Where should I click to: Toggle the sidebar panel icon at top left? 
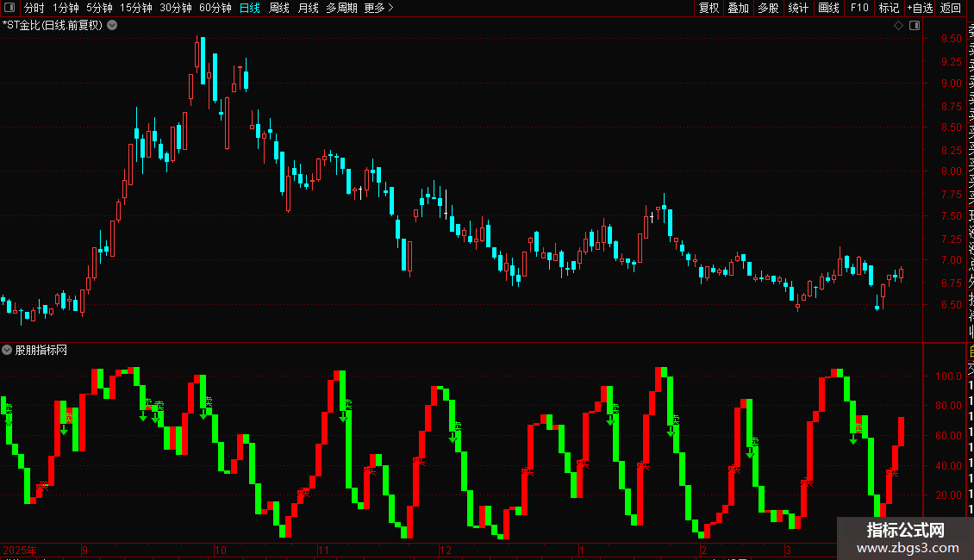tap(9, 8)
